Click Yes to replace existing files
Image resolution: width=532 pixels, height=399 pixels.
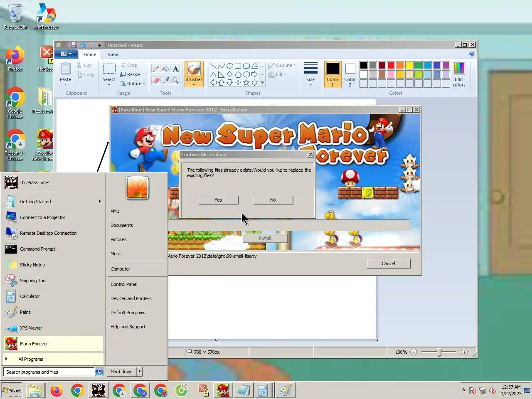(218, 200)
